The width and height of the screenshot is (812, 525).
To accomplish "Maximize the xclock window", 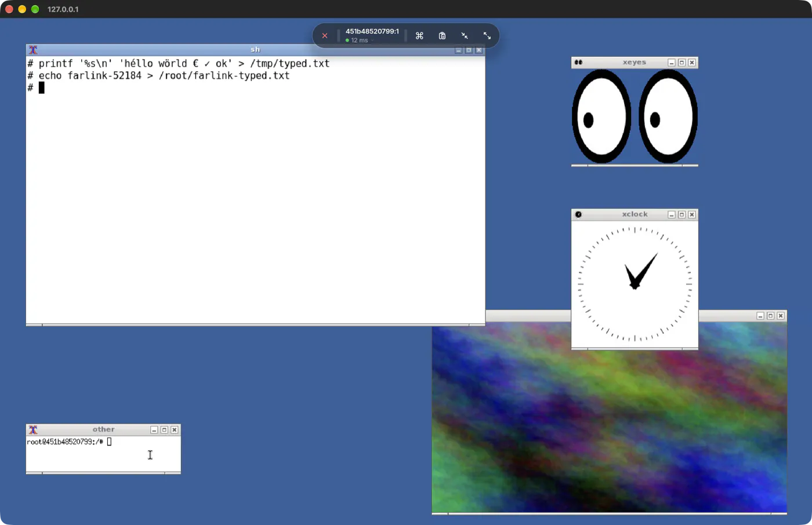I will tap(682, 214).
